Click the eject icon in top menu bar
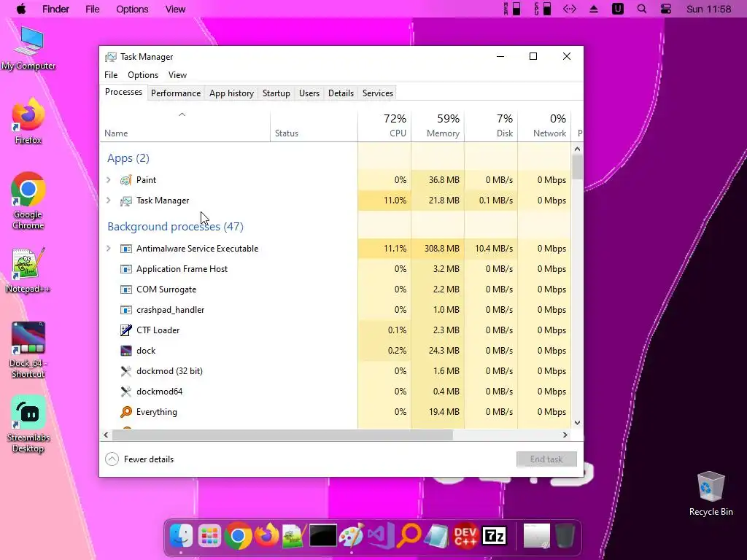This screenshot has height=560, width=747. [x=594, y=9]
